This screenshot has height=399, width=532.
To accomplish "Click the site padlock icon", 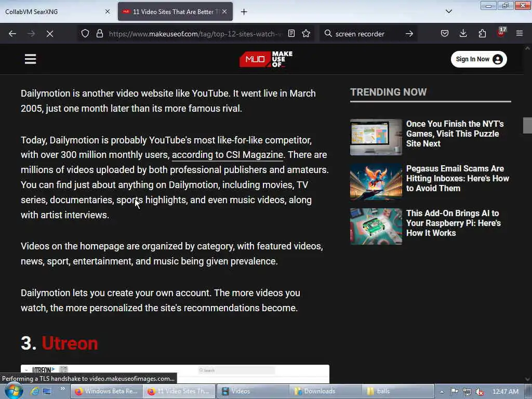I will 99,34.
